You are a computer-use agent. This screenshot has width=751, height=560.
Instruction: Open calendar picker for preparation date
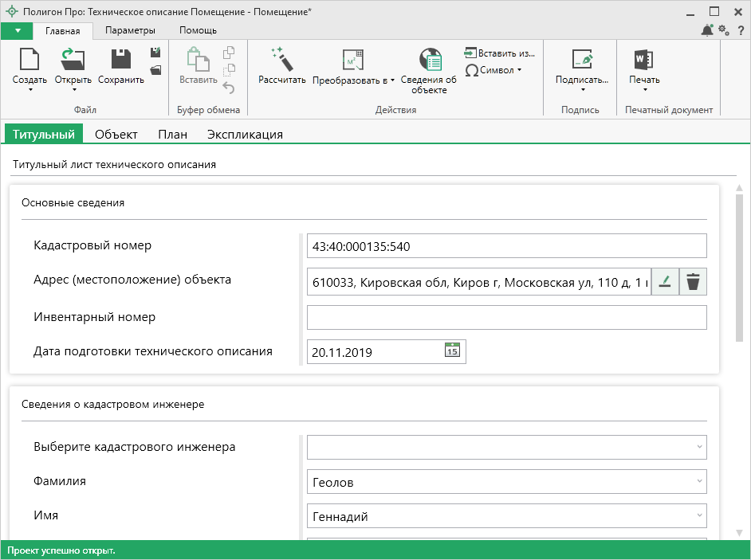[452, 350]
